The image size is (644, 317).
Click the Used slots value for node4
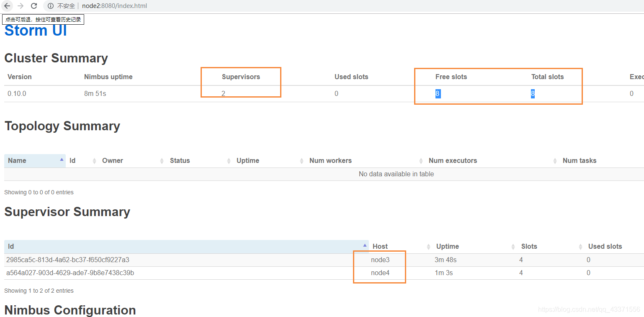[x=588, y=273]
